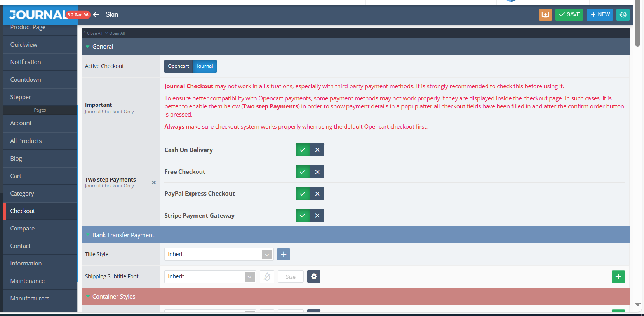This screenshot has height=316, width=644.
Task: Click the plus button beside Title Style
Action: coord(284,254)
